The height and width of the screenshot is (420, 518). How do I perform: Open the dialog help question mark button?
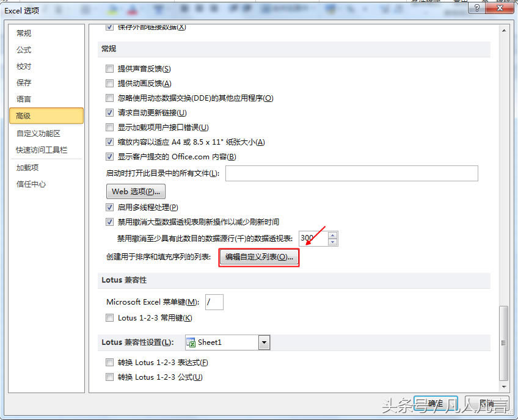[476, 9]
